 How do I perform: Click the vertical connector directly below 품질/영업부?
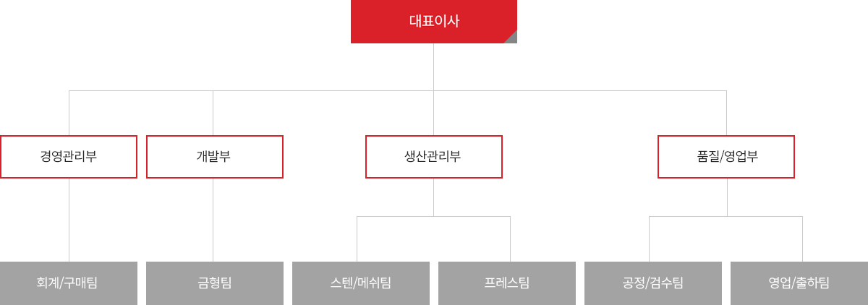pos(727,197)
